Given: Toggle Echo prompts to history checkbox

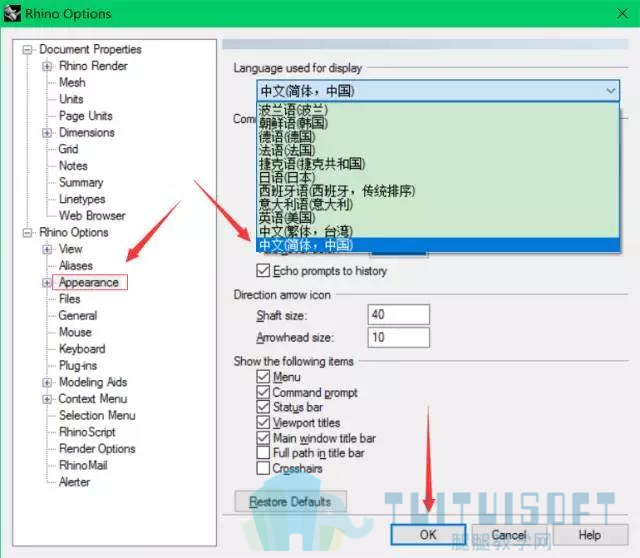Looking at the screenshot, I should click(263, 271).
